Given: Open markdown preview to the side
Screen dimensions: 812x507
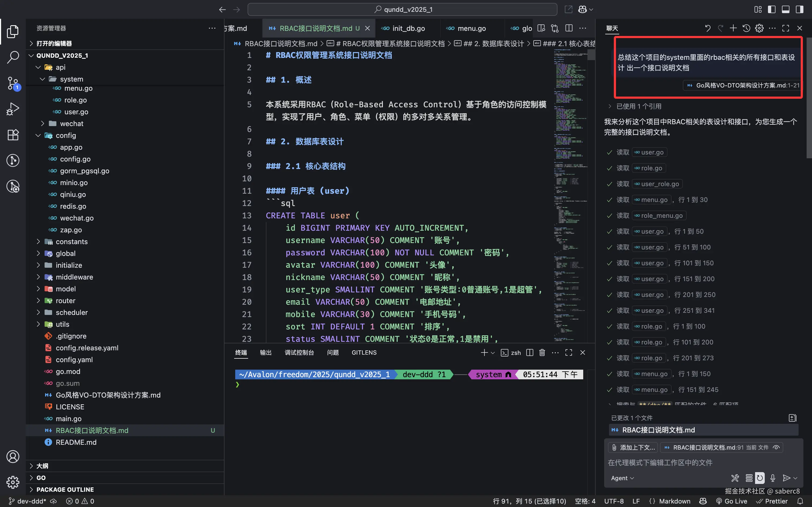Looking at the screenshot, I should pos(541,28).
